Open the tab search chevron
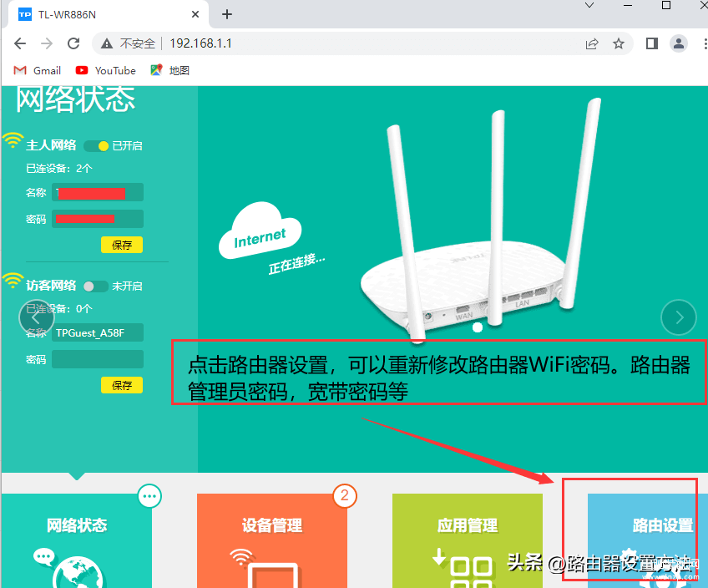 coord(589,5)
